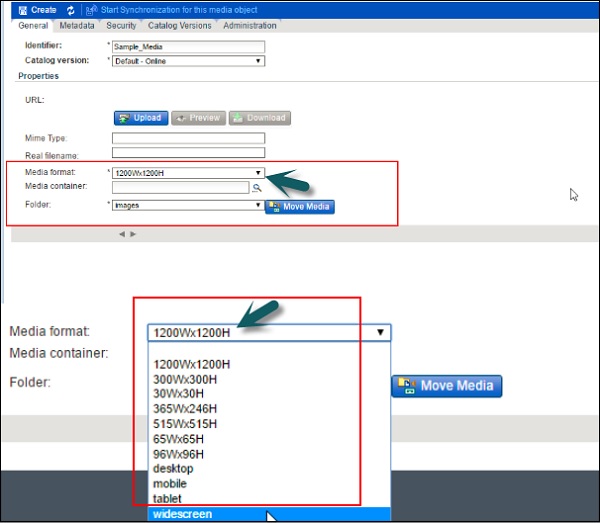Click the small left arrow under properties

point(122,234)
